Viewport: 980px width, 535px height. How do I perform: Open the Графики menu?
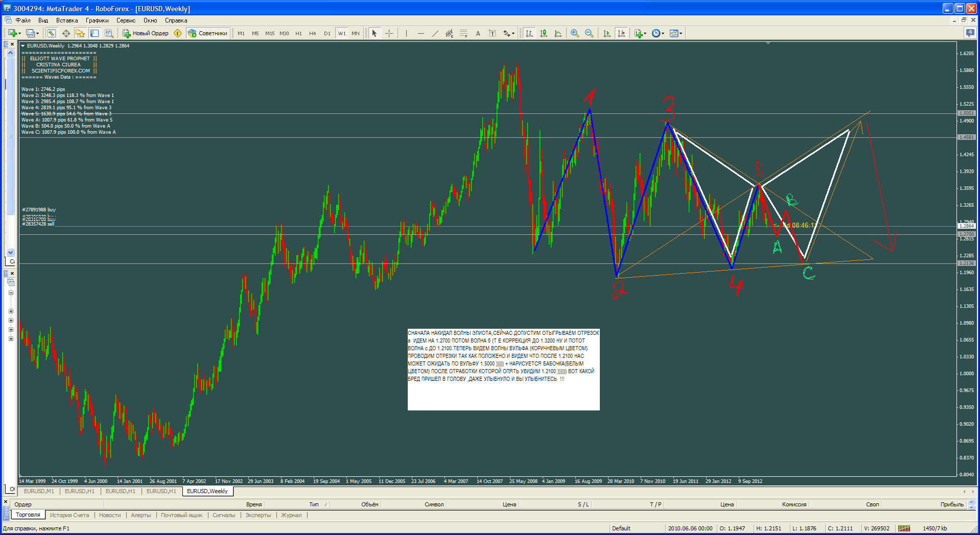(97, 20)
